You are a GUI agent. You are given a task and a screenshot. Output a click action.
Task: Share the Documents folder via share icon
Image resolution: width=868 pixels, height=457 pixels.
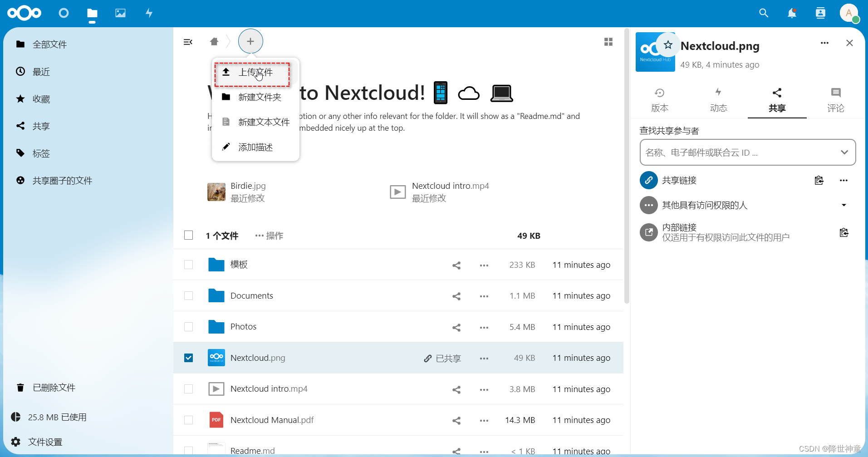point(456,296)
